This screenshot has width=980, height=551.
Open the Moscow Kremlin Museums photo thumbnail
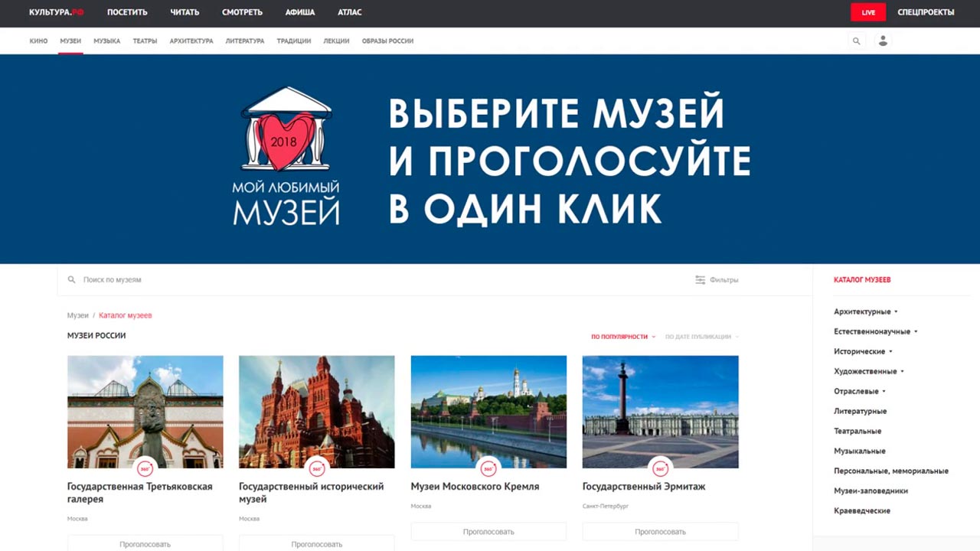[488, 412]
